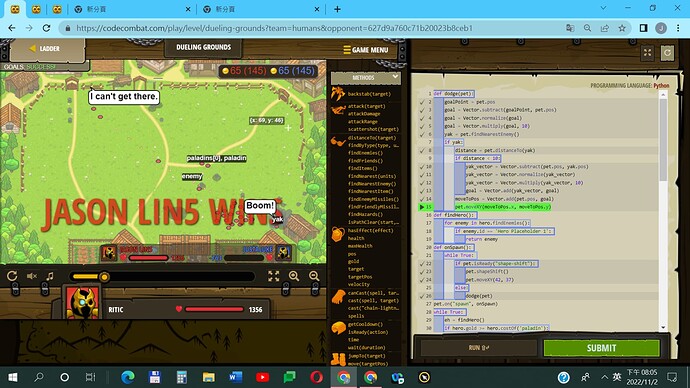This screenshot has width=690, height=388.
Task: Click the findEnemyMissiles() method
Action: [x=373, y=199]
